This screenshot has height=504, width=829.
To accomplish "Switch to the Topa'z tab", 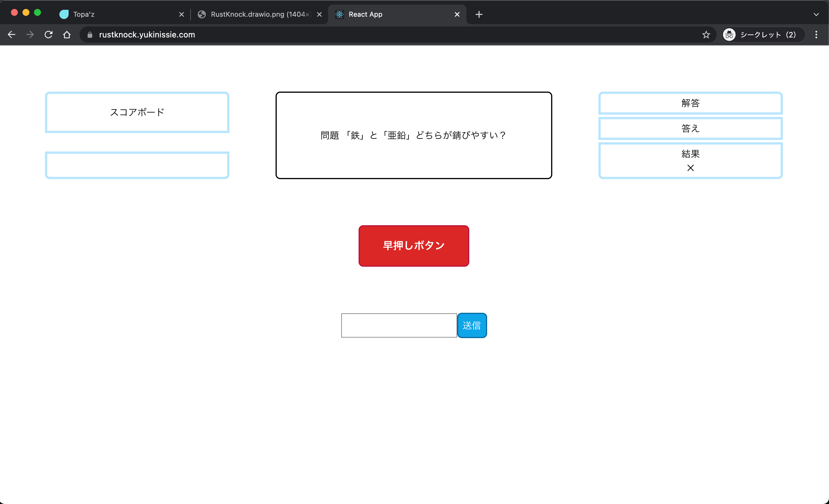I will [x=121, y=14].
